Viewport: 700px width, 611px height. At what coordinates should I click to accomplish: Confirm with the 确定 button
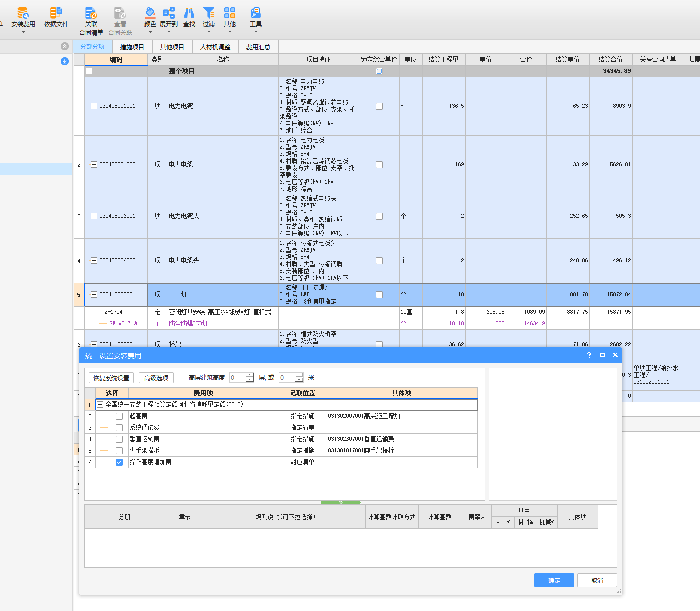(x=554, y=580)
